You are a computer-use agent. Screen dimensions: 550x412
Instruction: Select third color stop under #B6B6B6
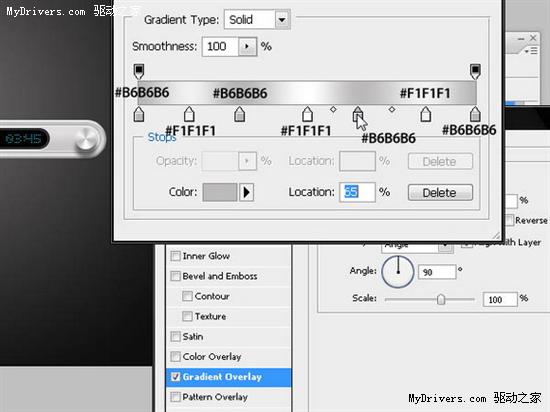[x=240, y=114]
